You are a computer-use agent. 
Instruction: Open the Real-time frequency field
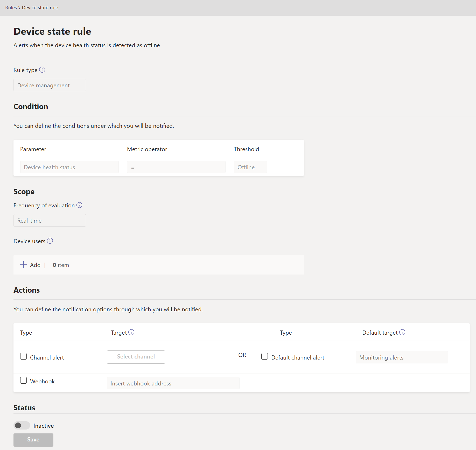pyautogui.click(x=50, y=220)
